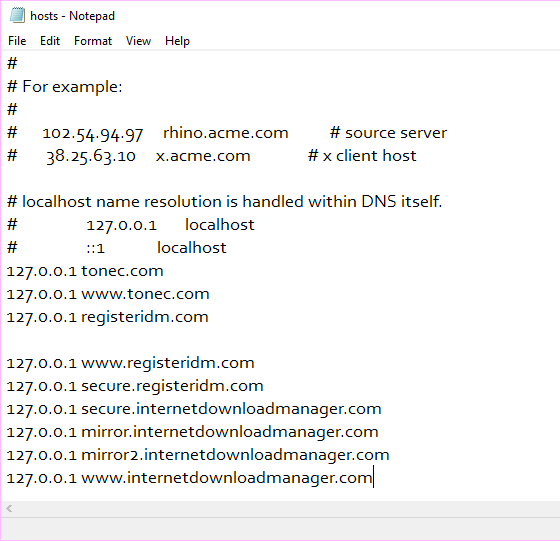
Task: Open the Edit menu
Action: point(50,41)
